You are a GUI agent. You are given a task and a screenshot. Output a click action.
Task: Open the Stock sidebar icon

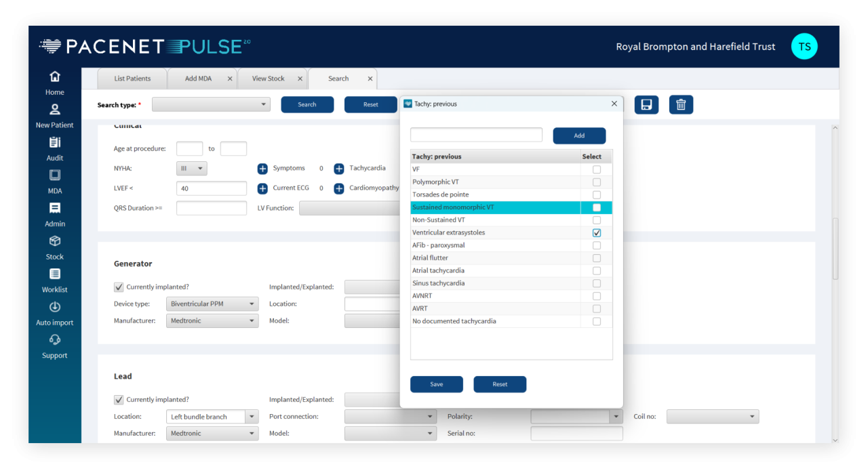(x=55, y=241)
